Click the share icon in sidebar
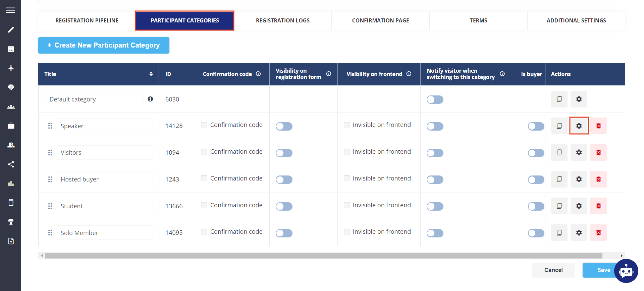 tap(11, 164)
